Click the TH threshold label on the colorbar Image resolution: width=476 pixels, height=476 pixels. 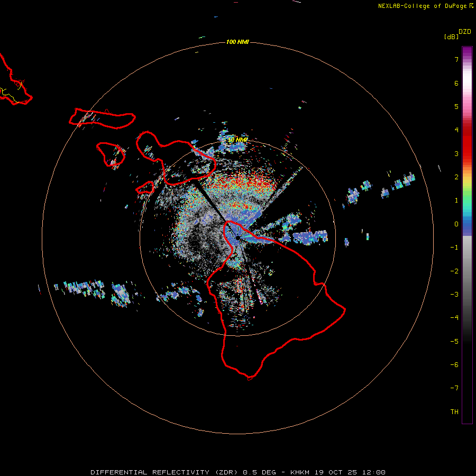point(454,411)
